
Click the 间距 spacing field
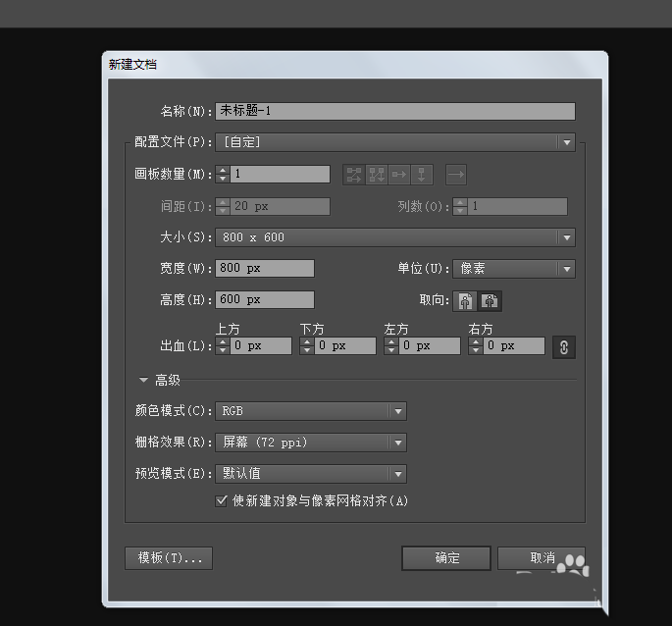[x=280, y=206]
